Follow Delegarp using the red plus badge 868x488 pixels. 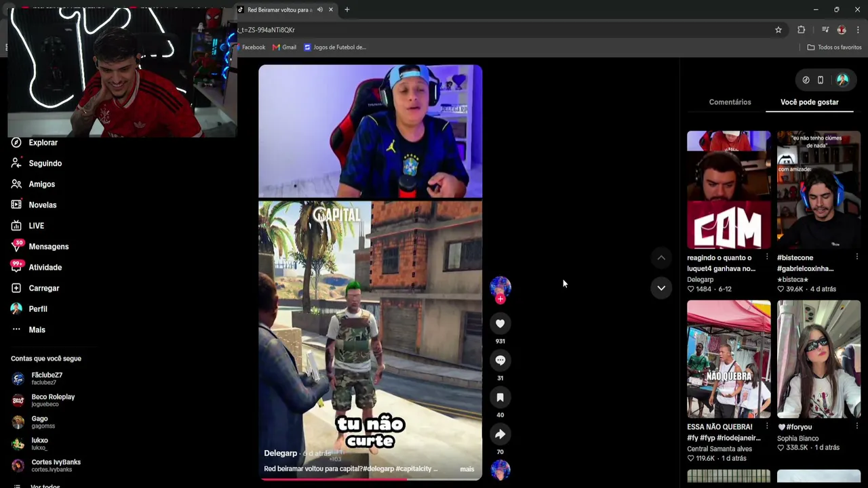(500, 299)
